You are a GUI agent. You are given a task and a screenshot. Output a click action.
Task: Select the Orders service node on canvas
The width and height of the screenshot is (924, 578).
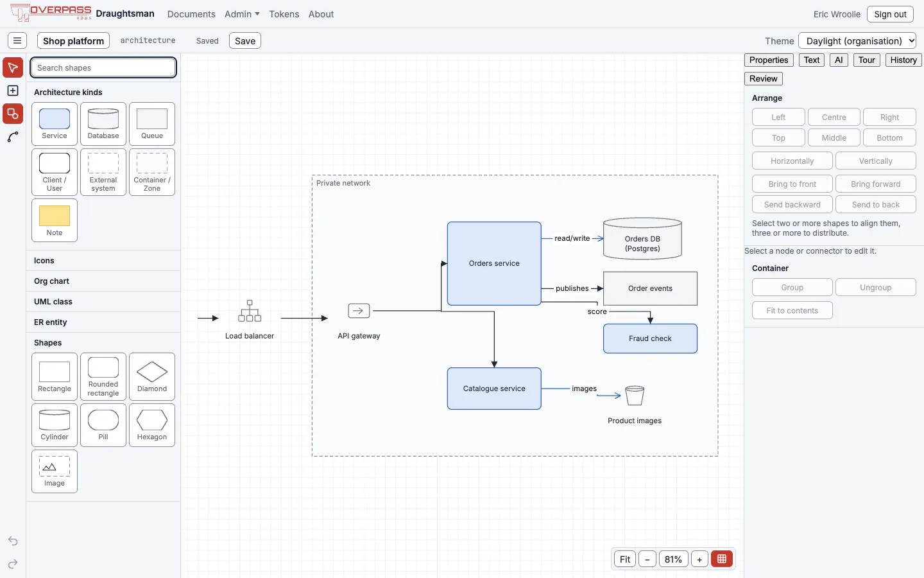pyautogui.click(x=494, y=263)
